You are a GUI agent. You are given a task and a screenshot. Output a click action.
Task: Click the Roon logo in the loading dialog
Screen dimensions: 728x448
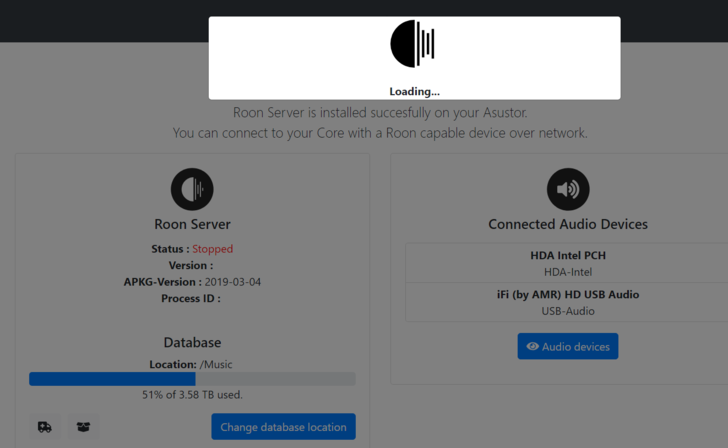pyautogui.click(x=413, y=44)
